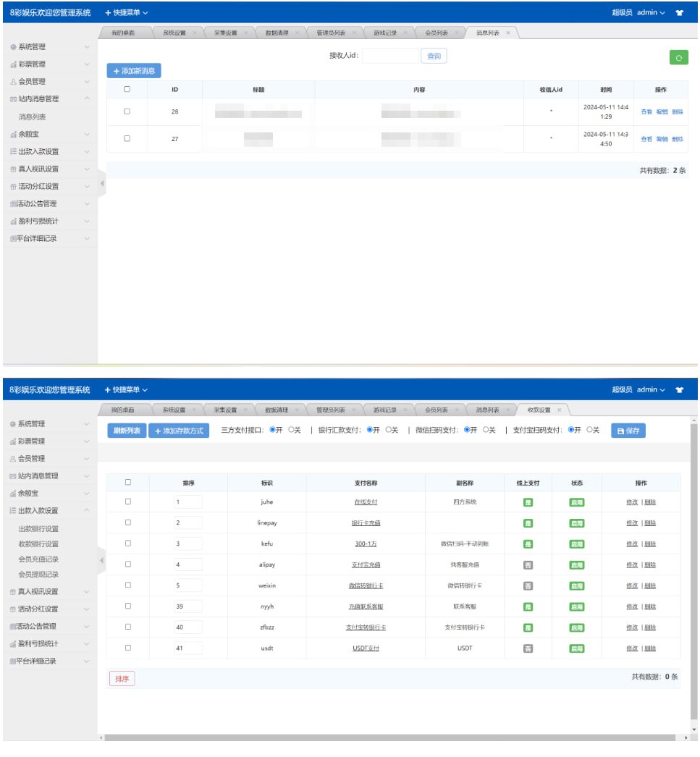700x757 pixels.
Task: Click the 线上支付 badge in alipay row
Action: click(x=528, y=564)
